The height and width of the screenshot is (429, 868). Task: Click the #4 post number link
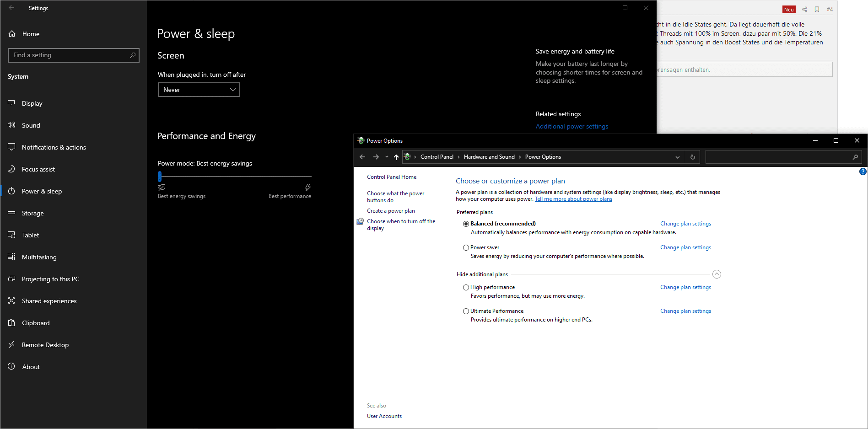click(830, 9)
